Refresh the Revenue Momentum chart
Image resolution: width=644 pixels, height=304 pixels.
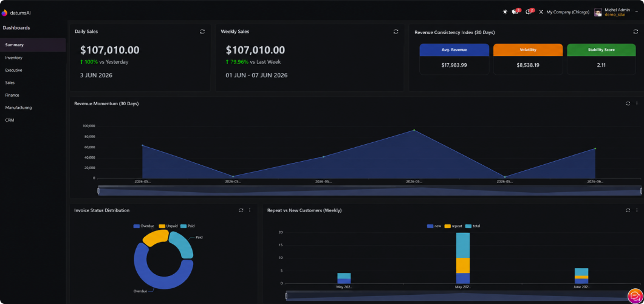click(628, 103)
